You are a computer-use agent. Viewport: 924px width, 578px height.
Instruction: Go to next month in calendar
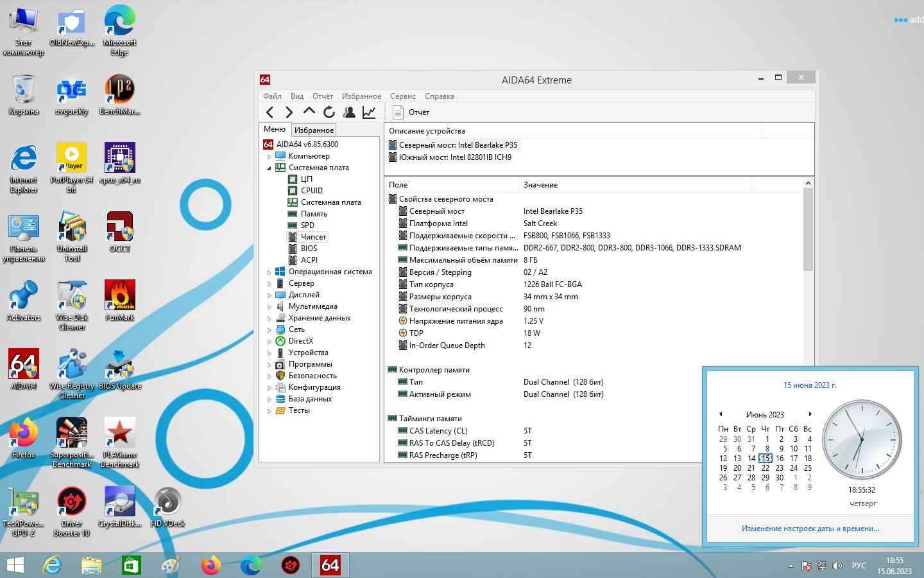[x=810, y=414]
